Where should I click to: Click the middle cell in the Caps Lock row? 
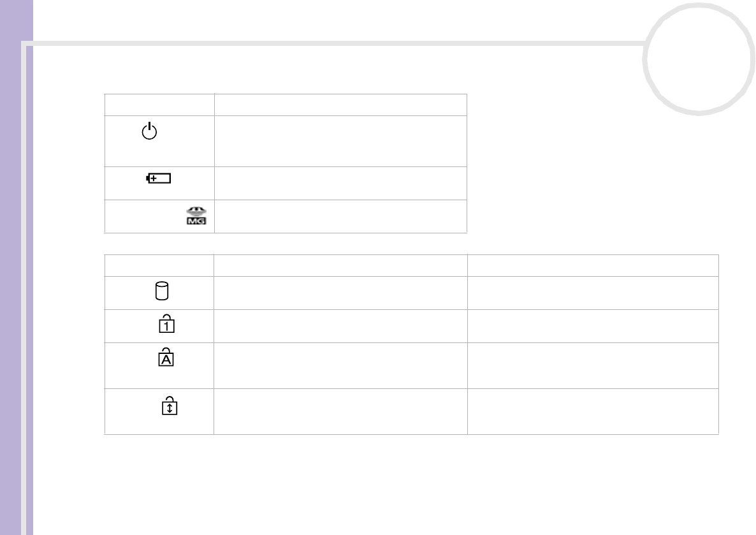tap(340, 364)
